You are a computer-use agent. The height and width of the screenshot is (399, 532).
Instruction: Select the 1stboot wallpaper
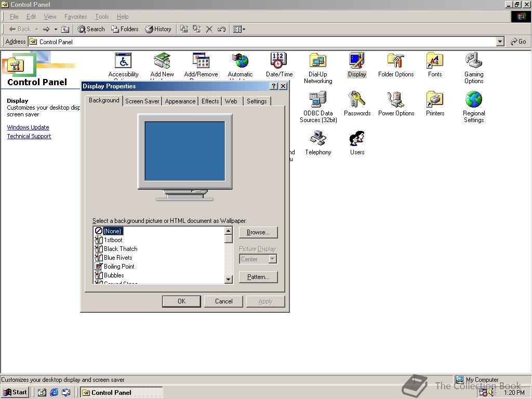(113, 240)
